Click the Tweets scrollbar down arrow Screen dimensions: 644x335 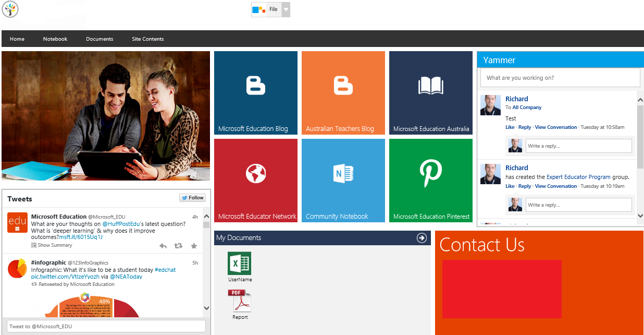pos(206,309)
